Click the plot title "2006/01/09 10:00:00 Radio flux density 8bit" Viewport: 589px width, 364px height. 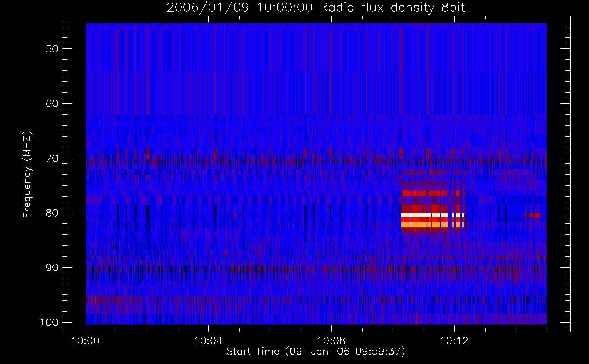[316, 8]
